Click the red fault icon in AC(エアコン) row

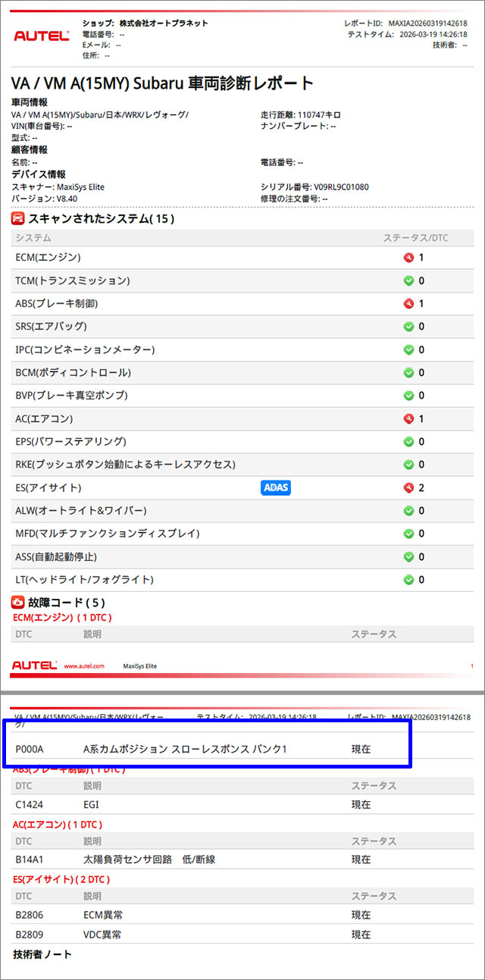tap(408, 418)
